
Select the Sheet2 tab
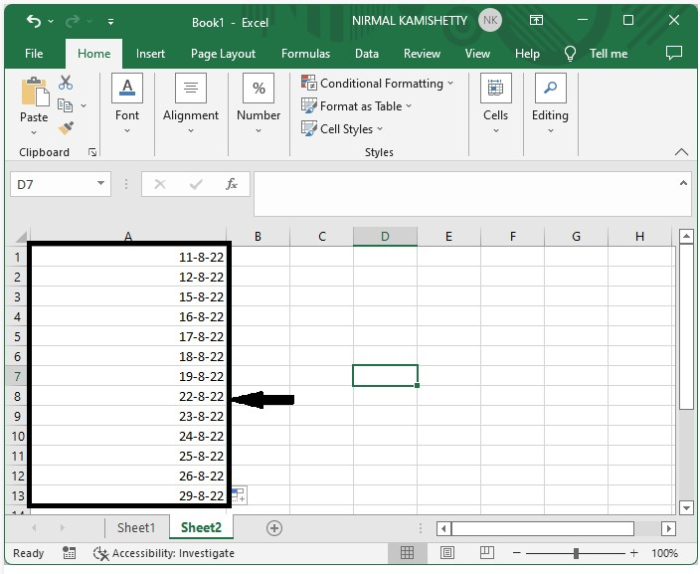[201, 528]
